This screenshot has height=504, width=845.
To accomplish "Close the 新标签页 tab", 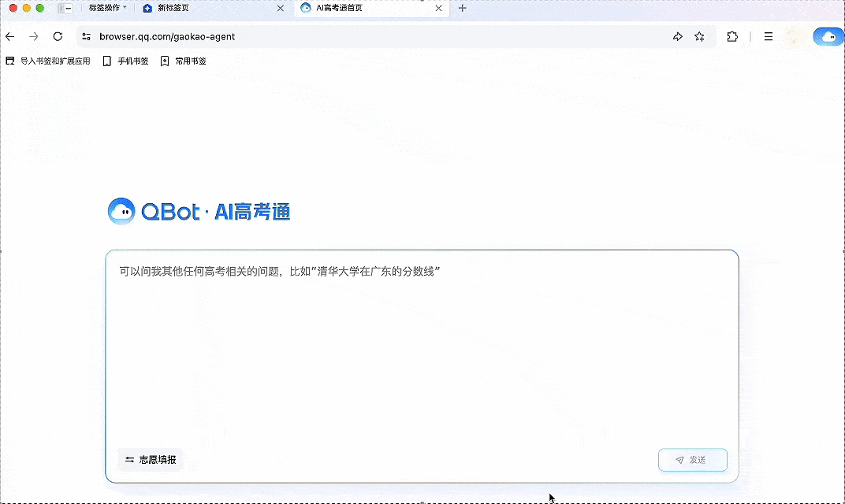I will (281, 8).
